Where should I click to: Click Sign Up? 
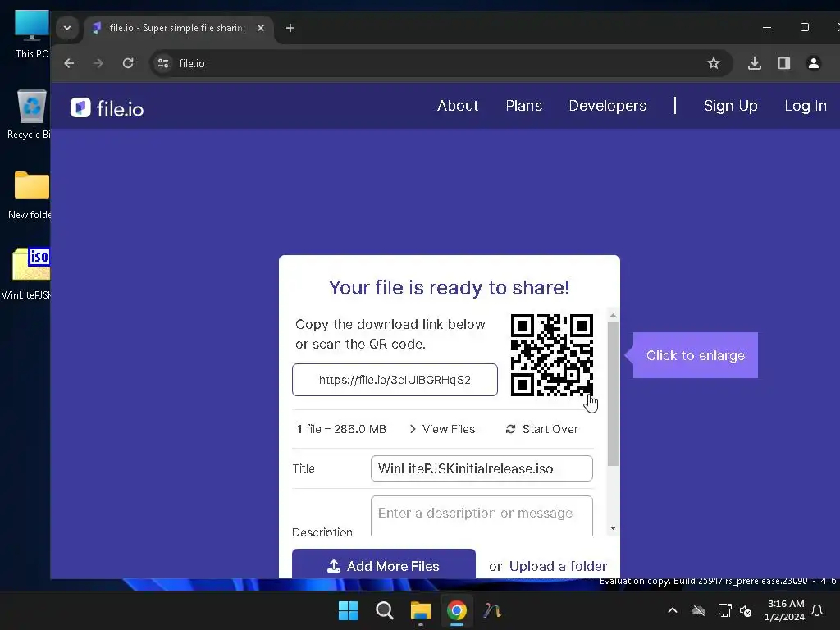[730, 106]
